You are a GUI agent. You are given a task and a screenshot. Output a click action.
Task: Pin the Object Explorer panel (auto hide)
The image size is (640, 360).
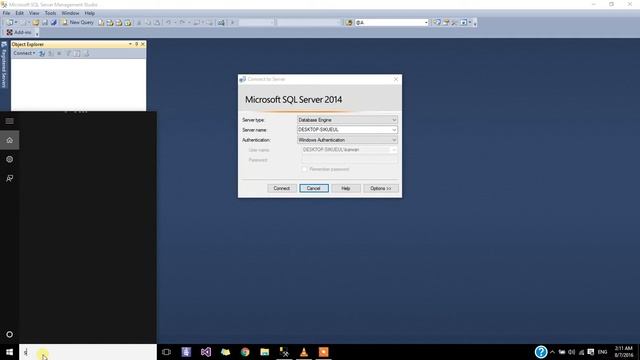click(136, 44)
